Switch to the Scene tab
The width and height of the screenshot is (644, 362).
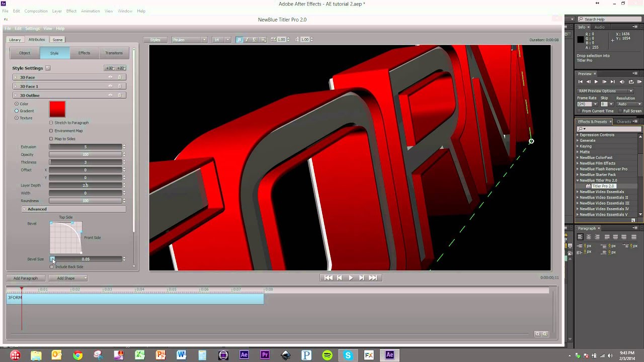click(58, 40)
